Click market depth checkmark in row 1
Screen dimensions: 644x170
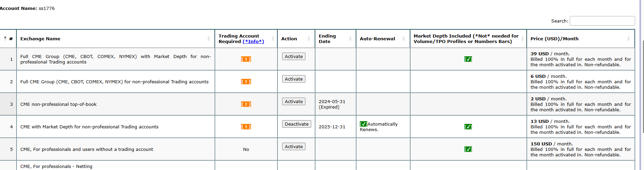point(468,59)
